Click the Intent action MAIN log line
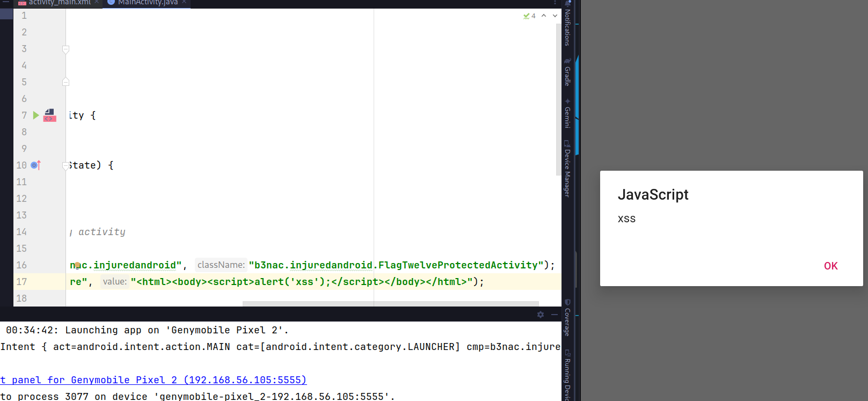This screenshot has width=868, height=401. click(x=280, y=347)
